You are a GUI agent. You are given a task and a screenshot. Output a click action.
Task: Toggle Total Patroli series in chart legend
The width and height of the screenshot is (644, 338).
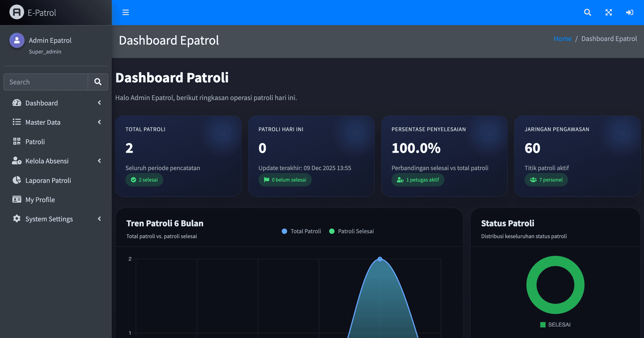301,231
